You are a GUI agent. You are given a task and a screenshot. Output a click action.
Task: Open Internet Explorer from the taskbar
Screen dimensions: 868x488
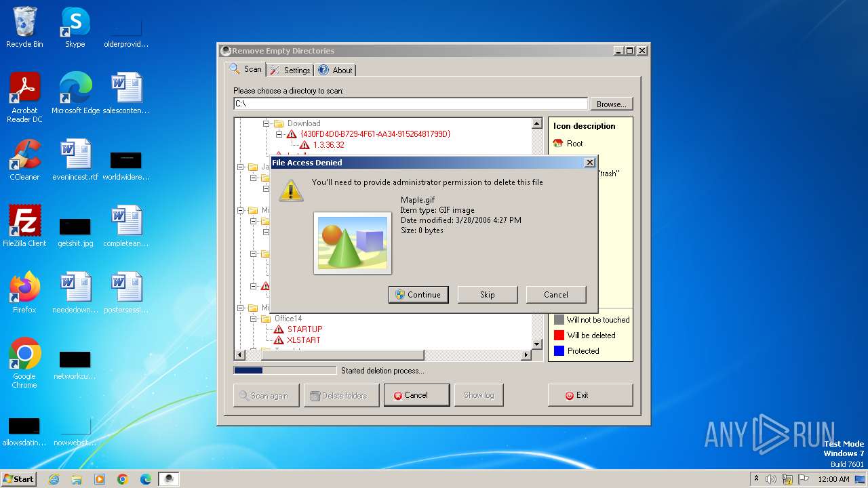54,479
